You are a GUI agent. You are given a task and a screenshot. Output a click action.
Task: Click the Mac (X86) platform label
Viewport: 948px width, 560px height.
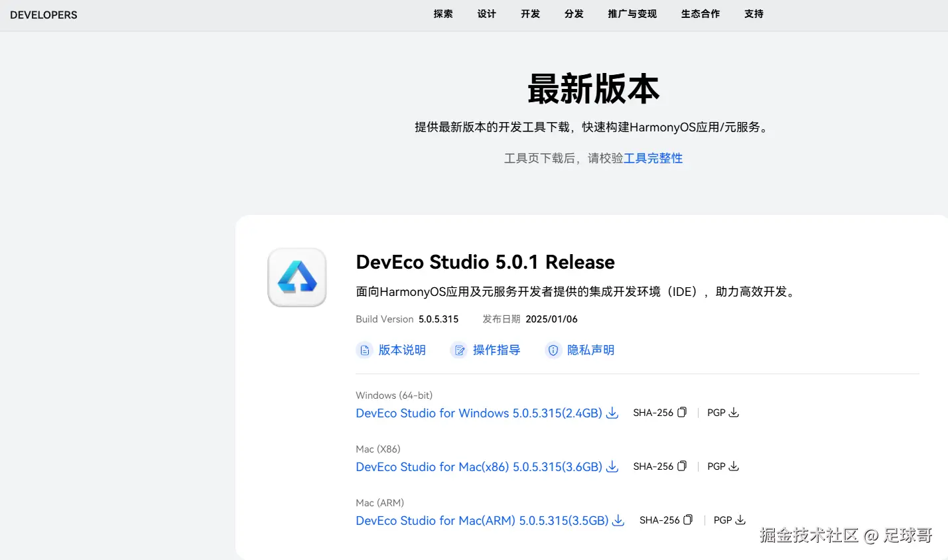click(378, 449)
